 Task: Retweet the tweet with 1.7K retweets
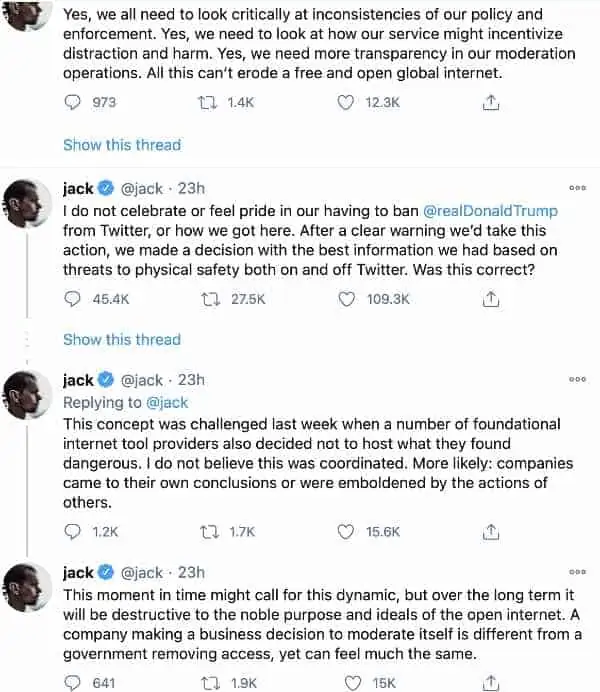(x=209, y=532)
